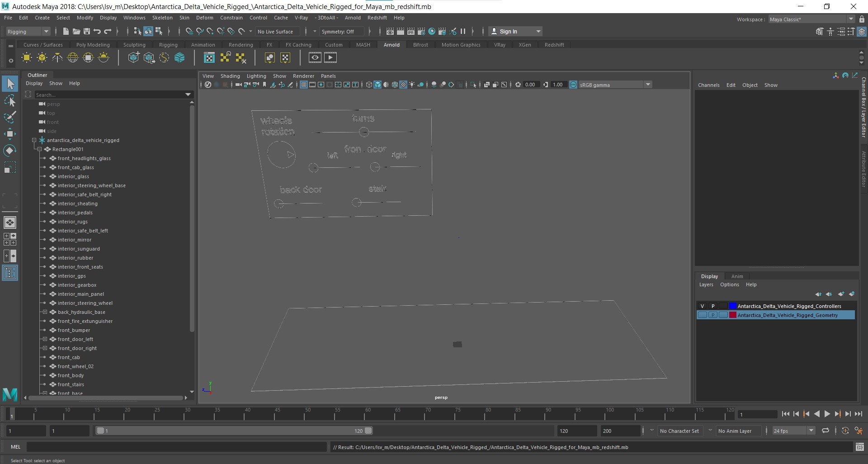Image resolution: width=868 pixels, height=464 pixels.
Task: Click red color swatch of Geometry layer
Action: [x=733, y=315]
